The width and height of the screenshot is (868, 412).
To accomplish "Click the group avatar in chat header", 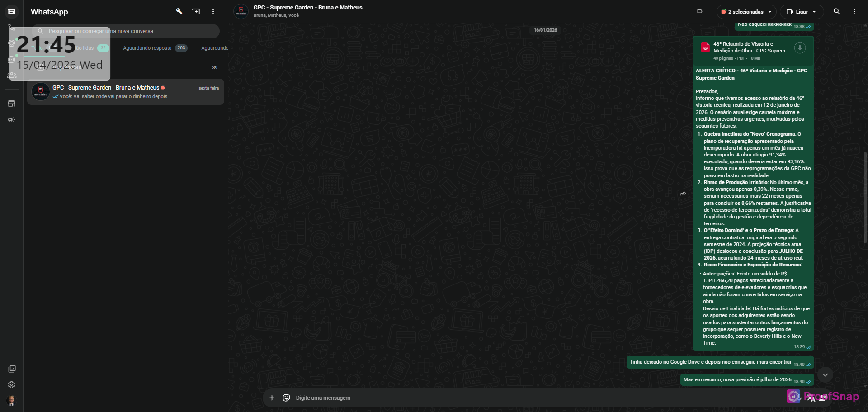I will [x=241, y=11].
